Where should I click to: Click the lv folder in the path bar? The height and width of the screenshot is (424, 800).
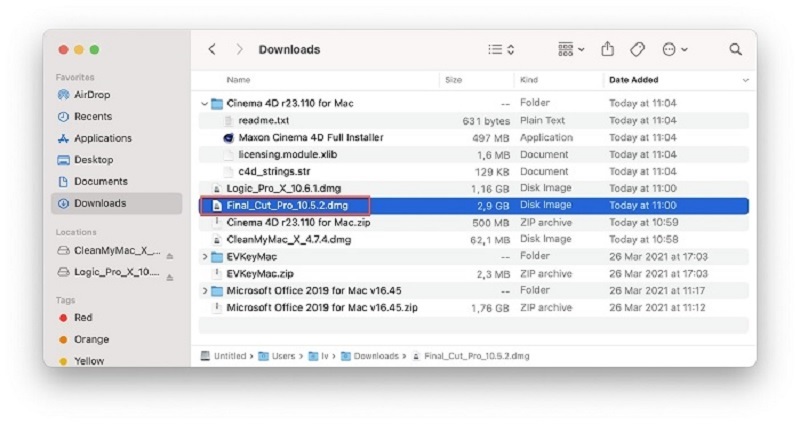(324, 356)
